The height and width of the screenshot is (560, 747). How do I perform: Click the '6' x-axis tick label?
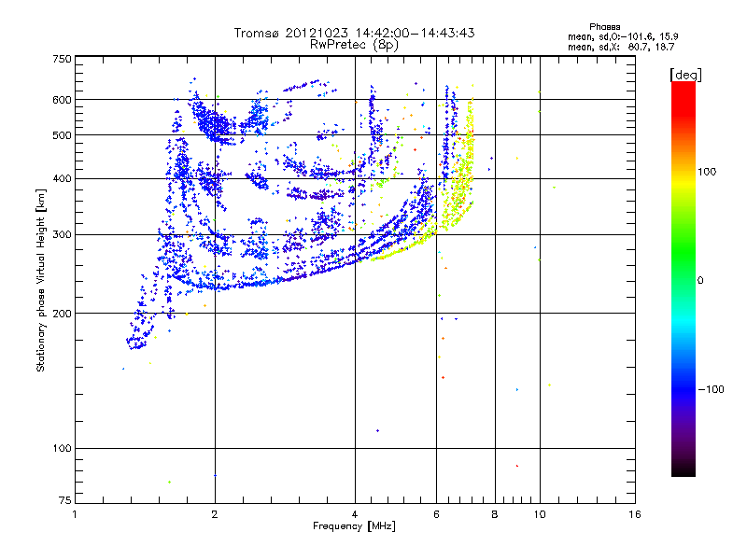click(436, 514)
